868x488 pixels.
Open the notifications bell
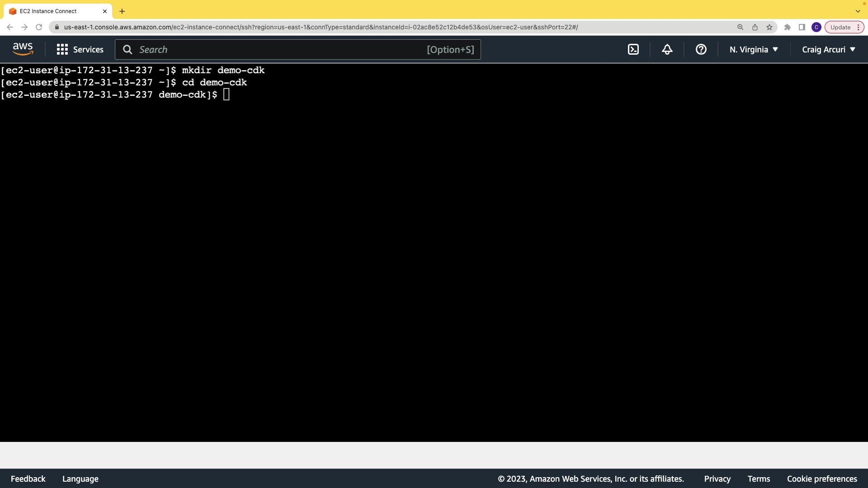coord(667,50)
